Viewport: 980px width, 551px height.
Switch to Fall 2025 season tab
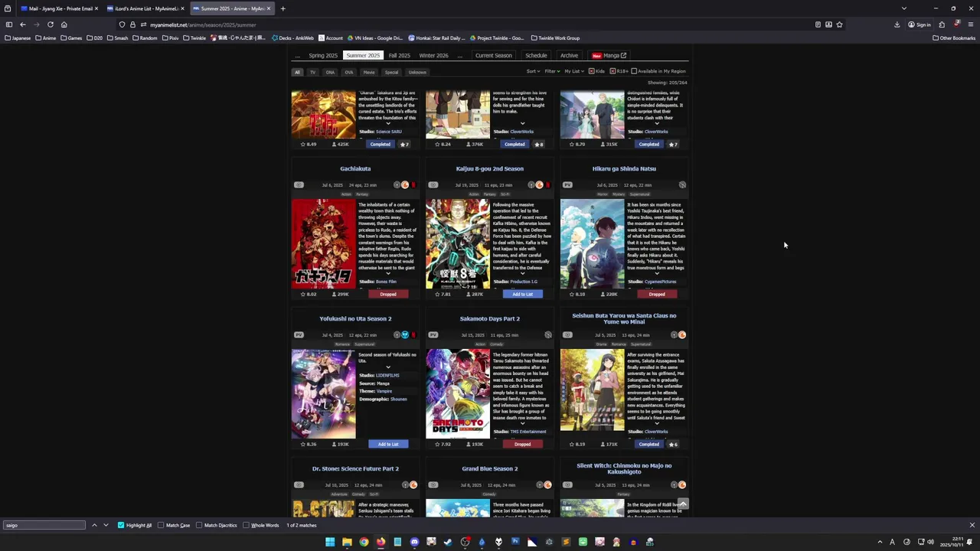pyautogui.click(x=399, y=55)
